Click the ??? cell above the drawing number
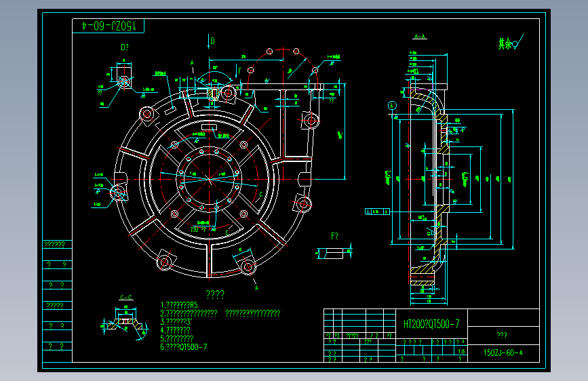The height and width of the screenshot is (381, 588). pos(502,336)
